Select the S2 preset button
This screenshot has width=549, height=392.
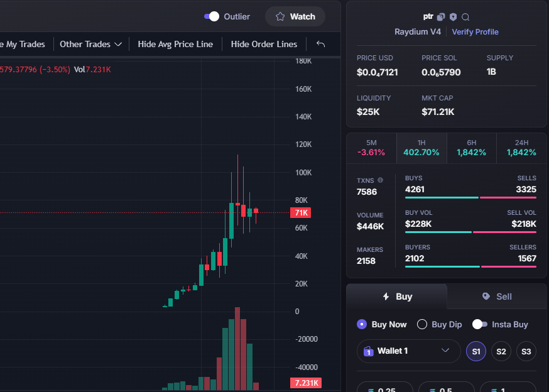pos(501,351)
